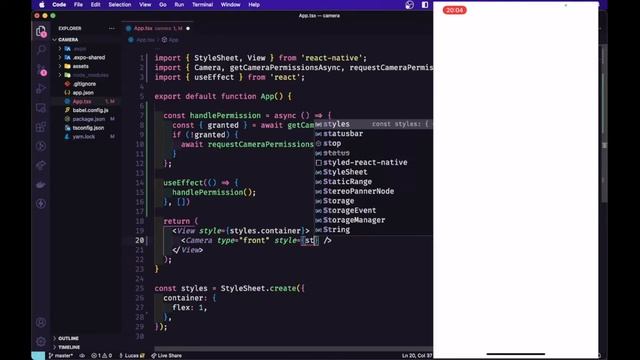Click the menu bar control center icon

(425, 5)
